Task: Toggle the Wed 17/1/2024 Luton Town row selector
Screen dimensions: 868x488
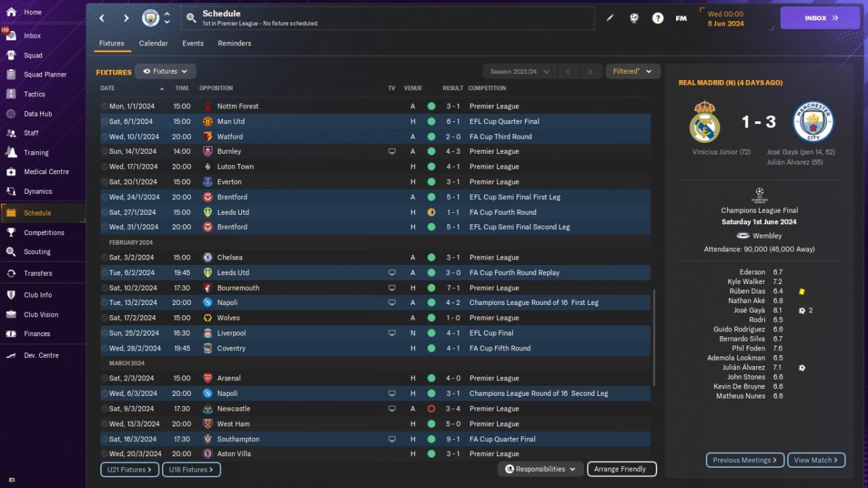Action: pos(104,167)
